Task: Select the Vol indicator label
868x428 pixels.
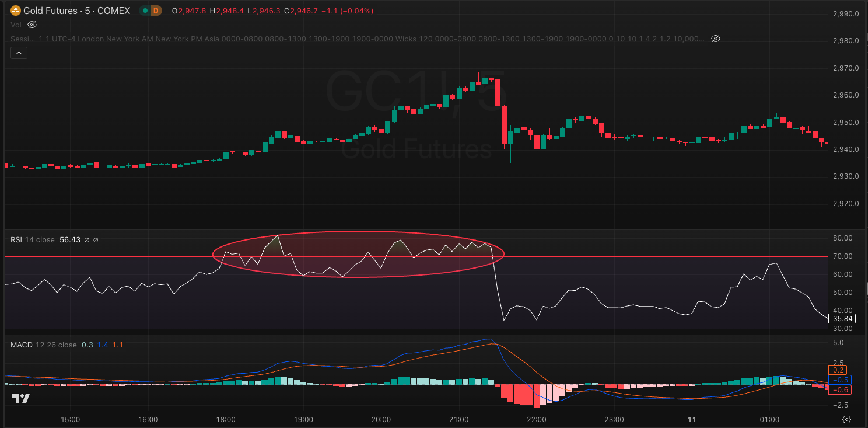Action: pyautogui.click(x=16, y=25)
